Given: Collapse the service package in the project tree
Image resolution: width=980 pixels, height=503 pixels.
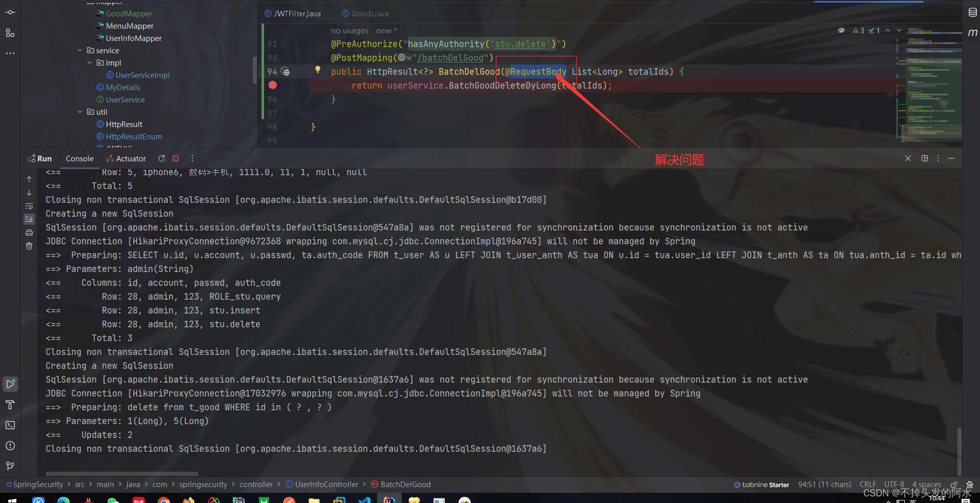Looking at the screenshot, I should pyautogui.click(x=80, y=50).
